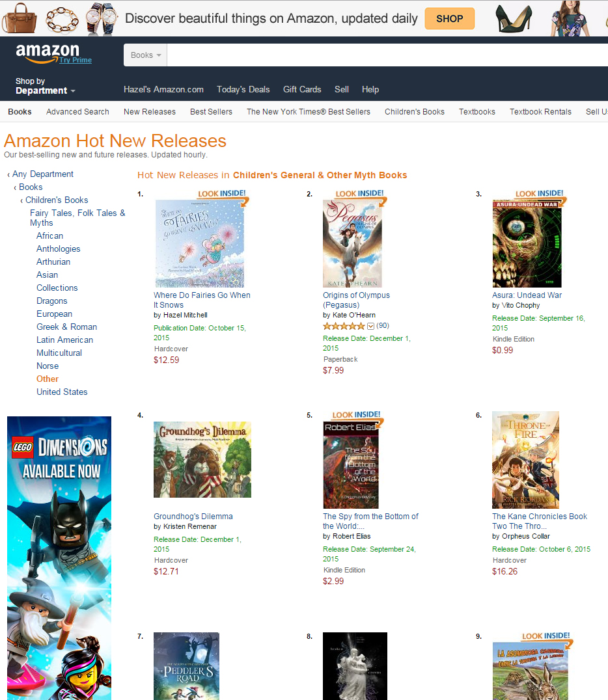This screenshot has width=608, height=700.
Task: Click the LEGO Dimensions advertisement
Action: 59,558
